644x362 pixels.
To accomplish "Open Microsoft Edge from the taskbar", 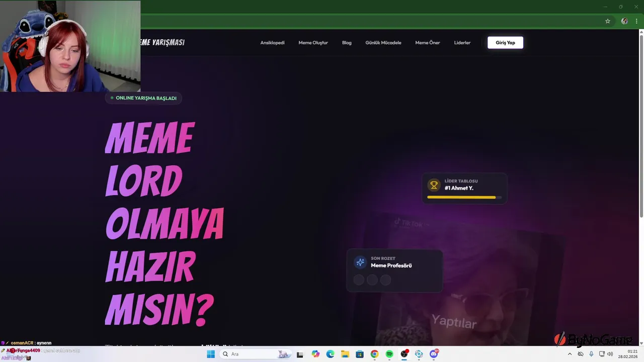I will coord(330,354).
